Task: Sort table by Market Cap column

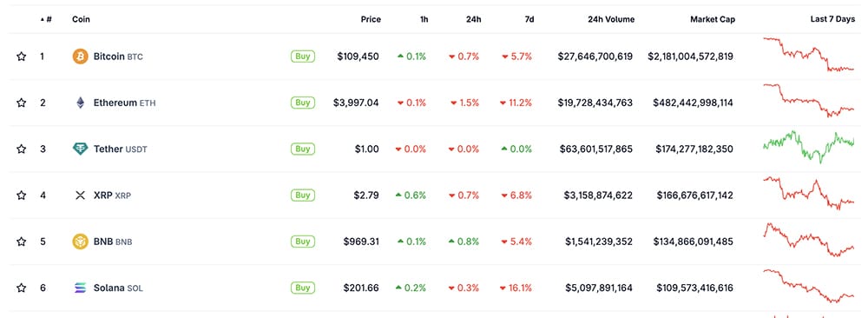Action: coord(713,19)
